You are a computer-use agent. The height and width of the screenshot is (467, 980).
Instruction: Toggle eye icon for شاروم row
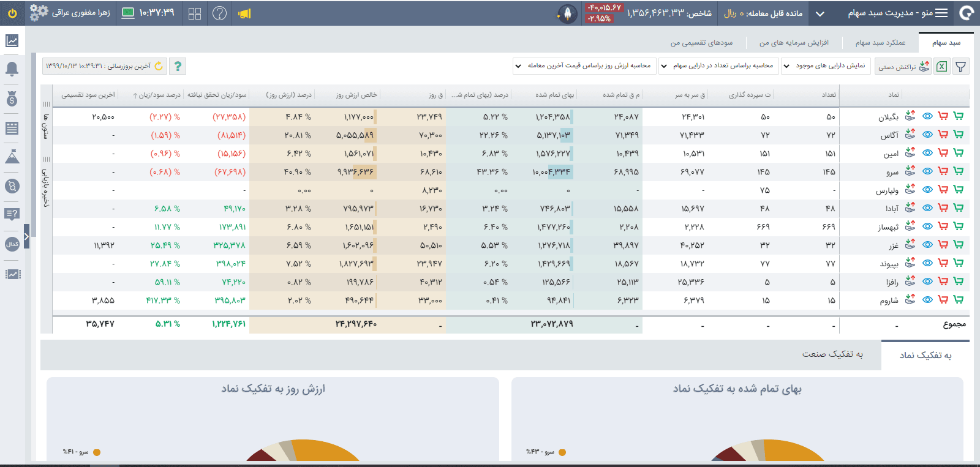click(928, 299)
